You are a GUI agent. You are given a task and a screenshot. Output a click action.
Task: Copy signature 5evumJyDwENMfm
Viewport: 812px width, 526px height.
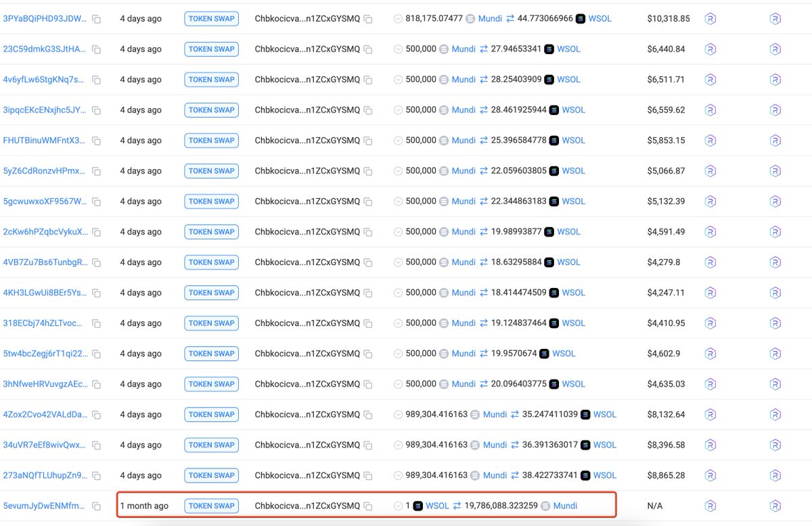(x=97, y=506)
